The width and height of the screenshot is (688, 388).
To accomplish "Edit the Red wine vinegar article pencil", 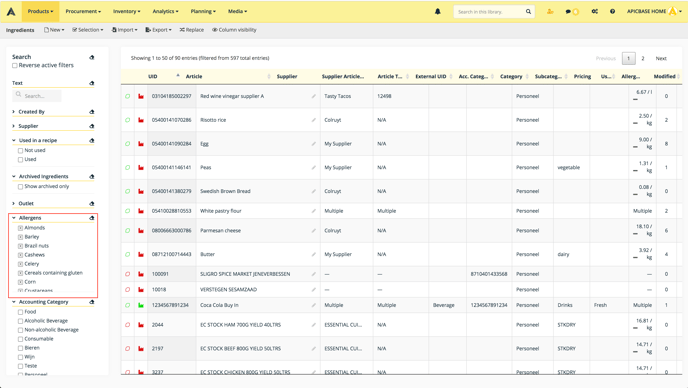I will [314, 96].
